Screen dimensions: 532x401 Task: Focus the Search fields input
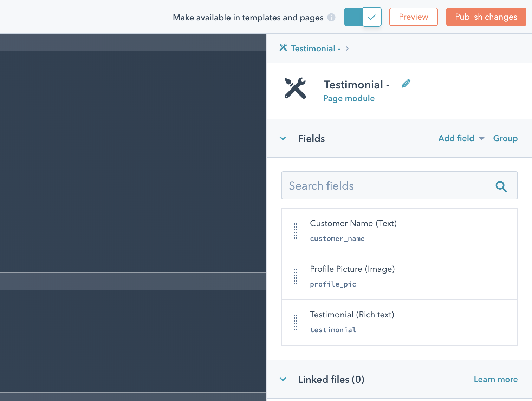[x=399, y=185]
